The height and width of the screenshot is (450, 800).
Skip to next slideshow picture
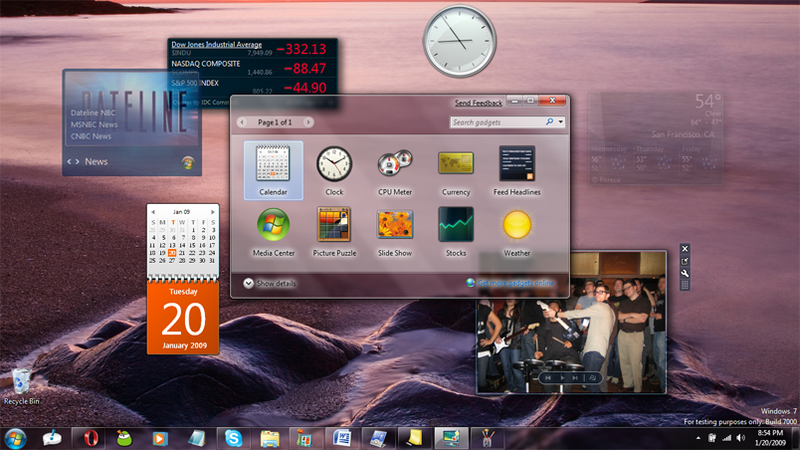pos(575,378)
